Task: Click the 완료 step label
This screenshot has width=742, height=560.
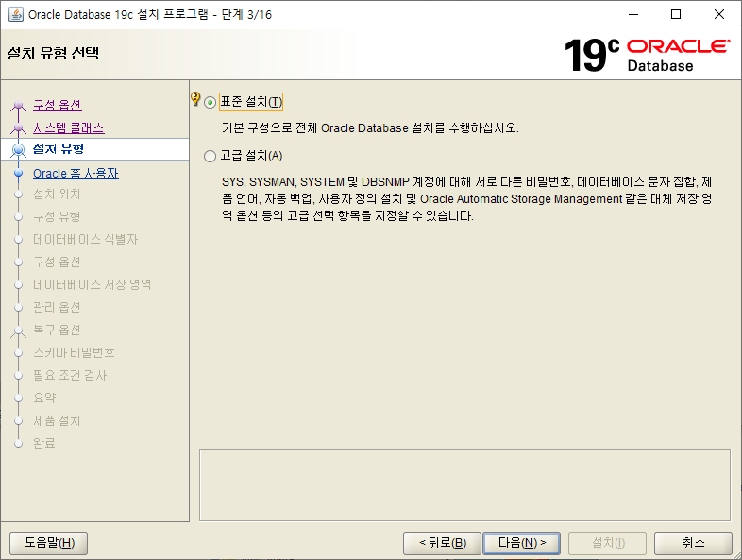Action: [44, 443]
